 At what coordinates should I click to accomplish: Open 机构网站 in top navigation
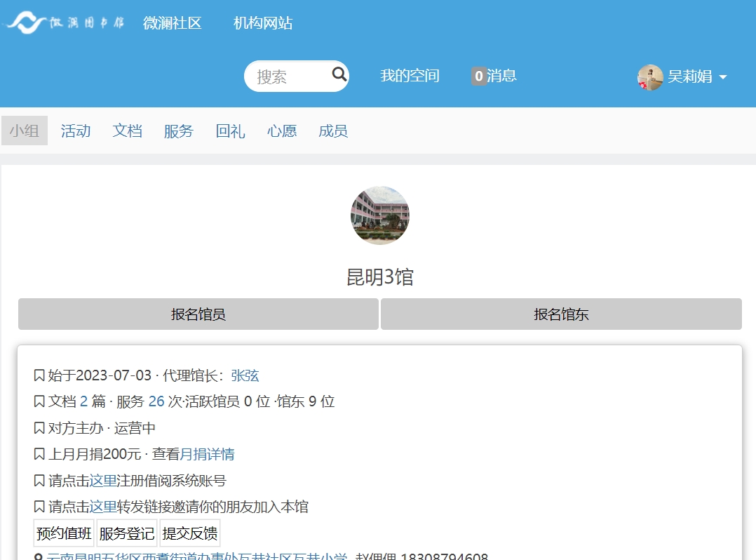tap(262, 23)
